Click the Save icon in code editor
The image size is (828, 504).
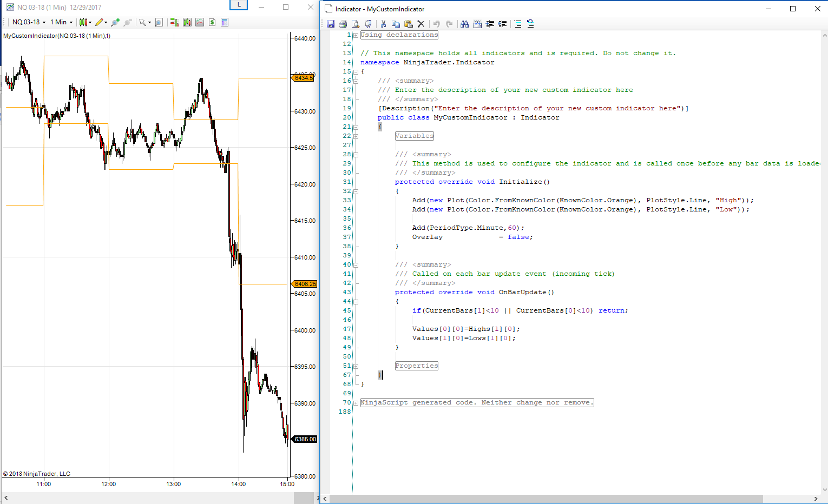coord(331,24)
